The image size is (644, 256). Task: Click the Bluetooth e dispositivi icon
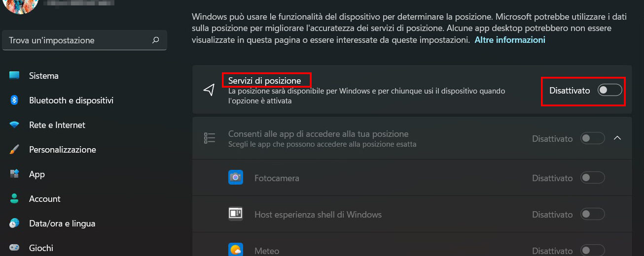14,100
